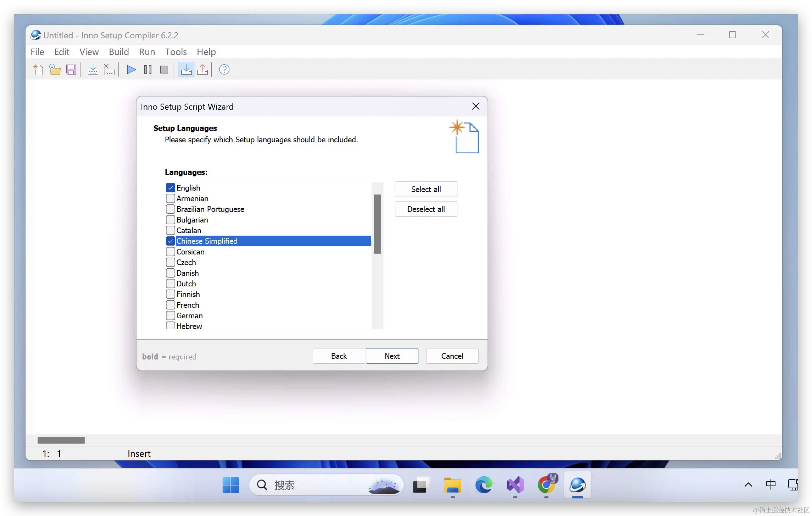Click the Compile toolbar icon
This screenshot has width=812, height=516.
tap(93, 70)
